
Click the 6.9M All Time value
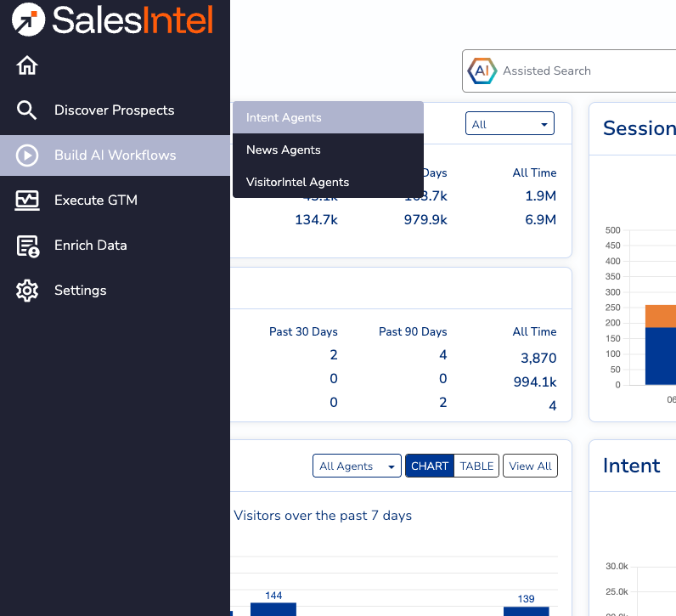click(x=541, y=219)
